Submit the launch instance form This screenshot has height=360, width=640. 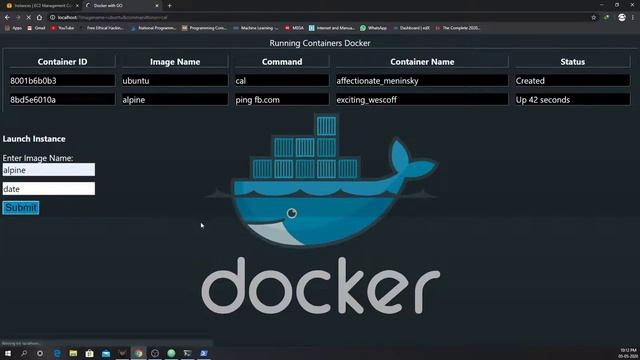21,208
